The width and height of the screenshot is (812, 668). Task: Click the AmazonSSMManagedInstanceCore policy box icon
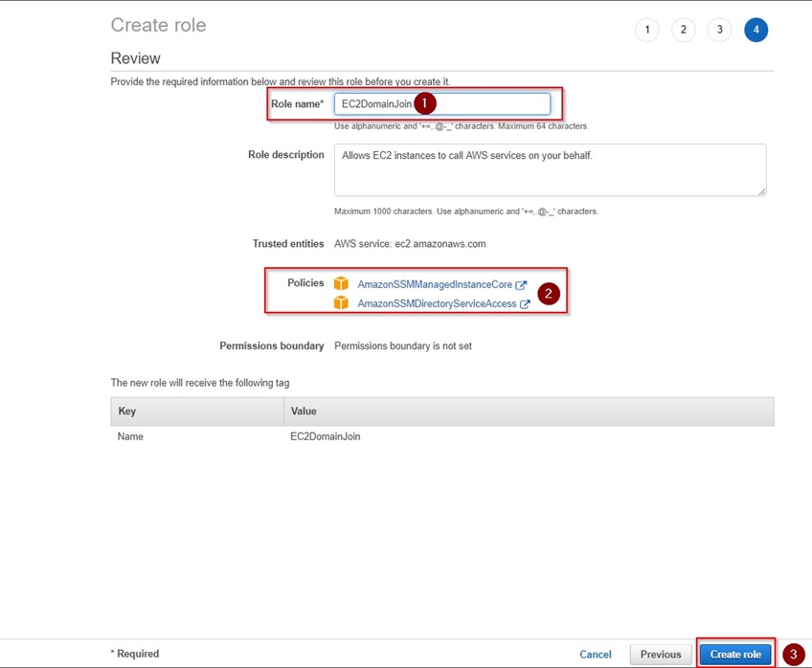coord(341,283)
